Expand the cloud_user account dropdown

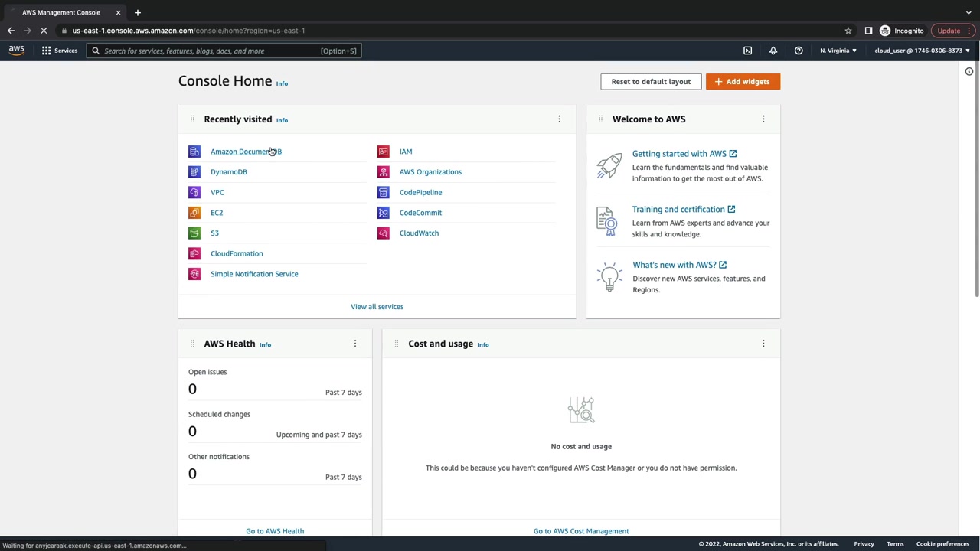coord(922,51)
